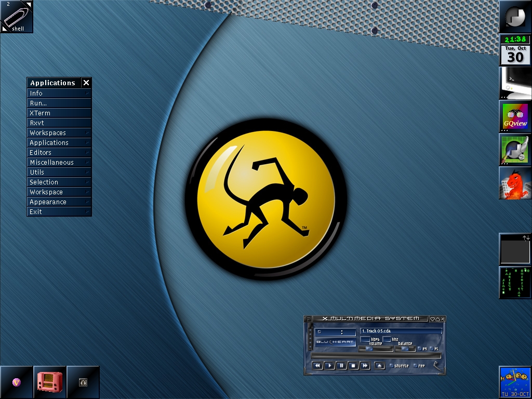The image size is (532, 399).
Task: Open the Exit menu entry
Action: click(x=59, y=211)
